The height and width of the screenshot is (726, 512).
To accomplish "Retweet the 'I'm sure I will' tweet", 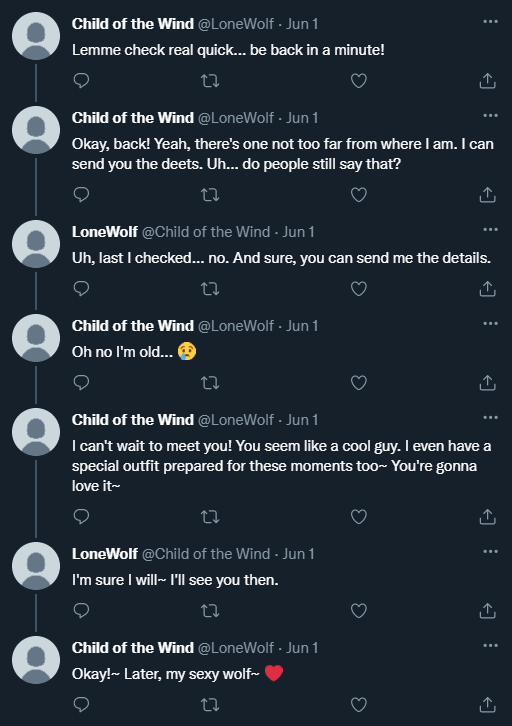I will (x=210, y=611).
